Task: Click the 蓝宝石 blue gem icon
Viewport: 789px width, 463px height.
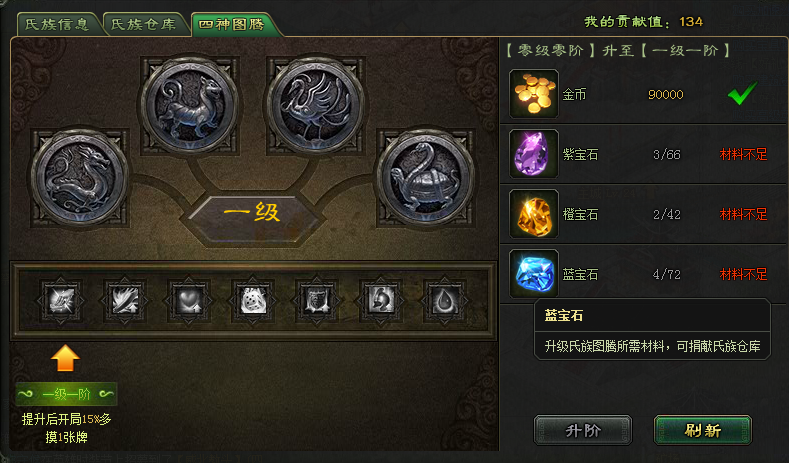Action: (534, 274)
